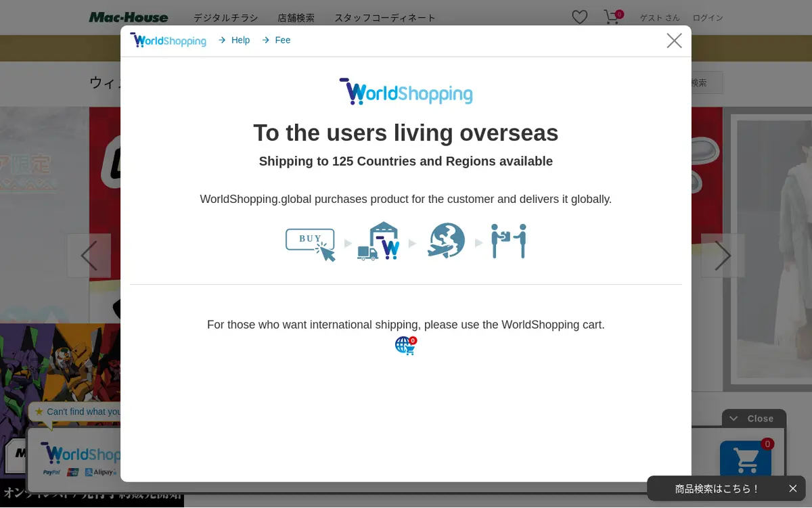Open the blue WorldShopping cart button
This screenshot has height=508, width=812.
(x=746, y=460)
